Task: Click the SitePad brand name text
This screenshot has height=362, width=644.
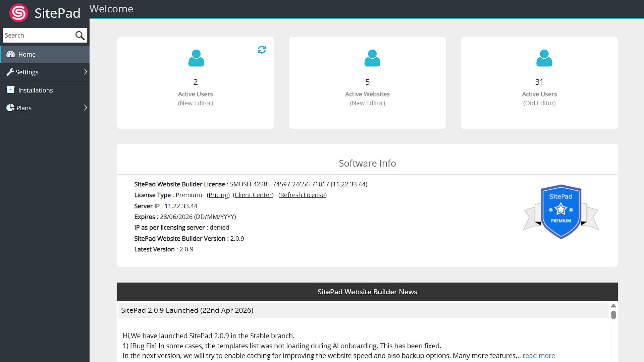Action: [x=57, y=13]
